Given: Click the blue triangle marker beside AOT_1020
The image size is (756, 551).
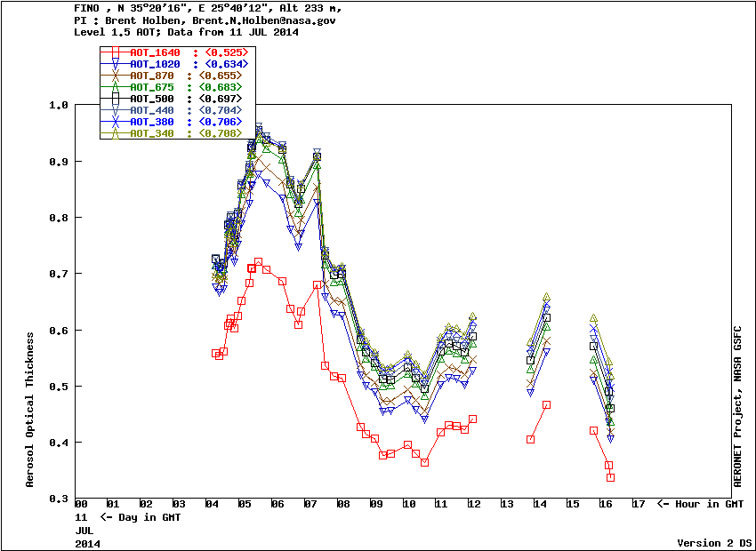Looking at the screenshot, I should click(114, 65).
